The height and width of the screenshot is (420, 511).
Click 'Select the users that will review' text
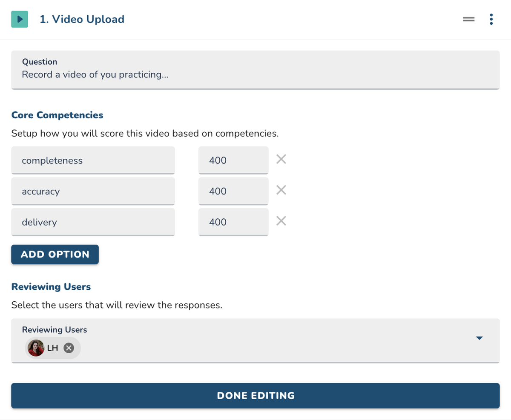pos(117,306)
